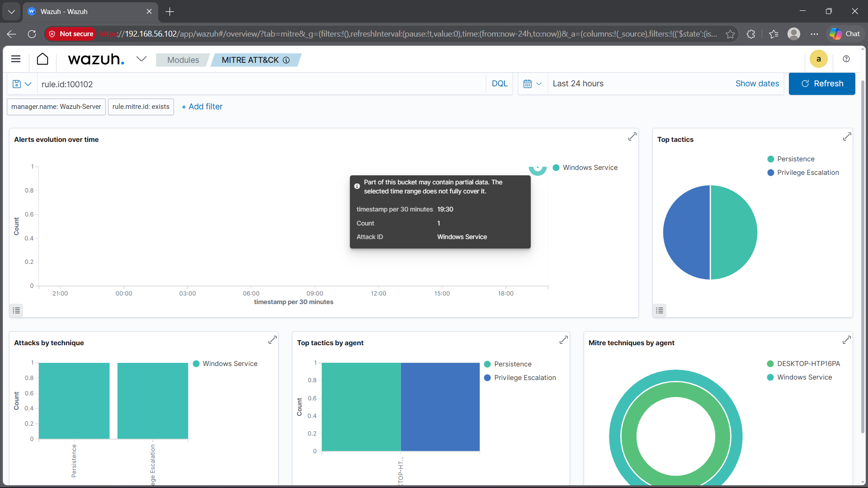The width and height of the screenshot is (868, 488).
Task: Open the saved queries dropdown
Action: (22, 84)
